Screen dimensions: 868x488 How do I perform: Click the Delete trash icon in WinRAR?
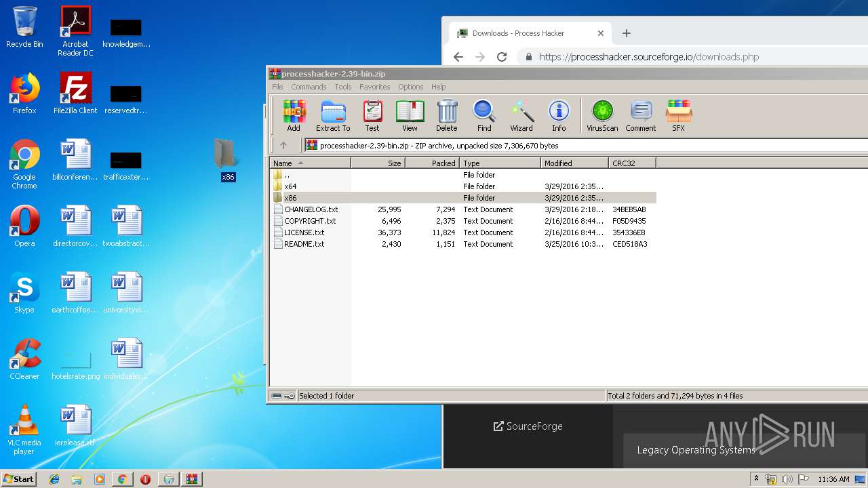[447, 116]
